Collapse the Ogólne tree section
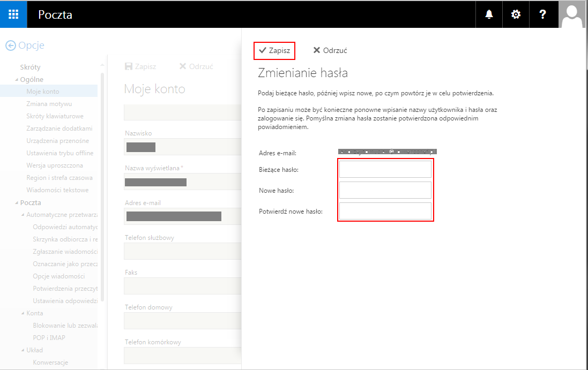Screen dimensions: 588x370 click(17, 80)
